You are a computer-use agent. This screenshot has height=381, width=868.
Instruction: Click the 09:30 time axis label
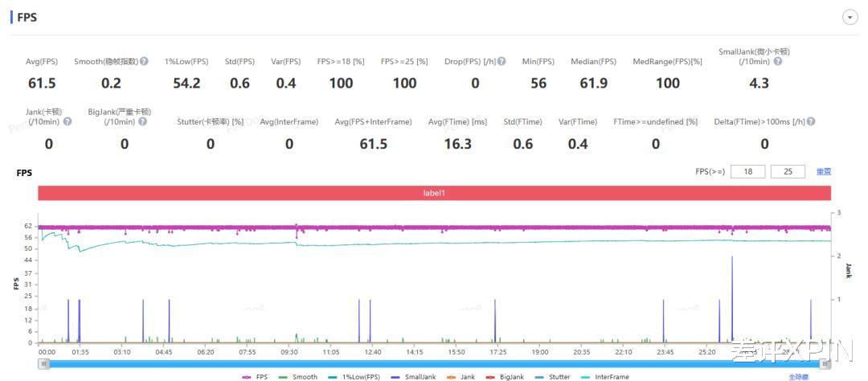289,351
